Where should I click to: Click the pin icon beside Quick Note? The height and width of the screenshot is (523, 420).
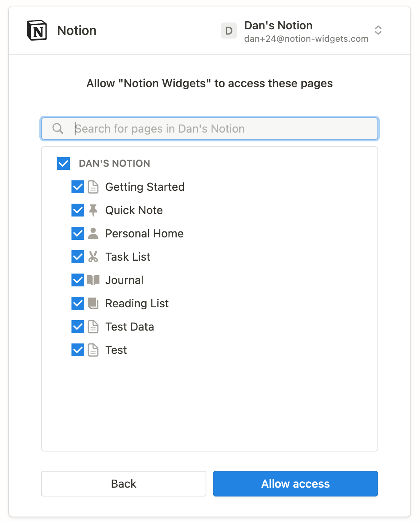pos(93,210)
